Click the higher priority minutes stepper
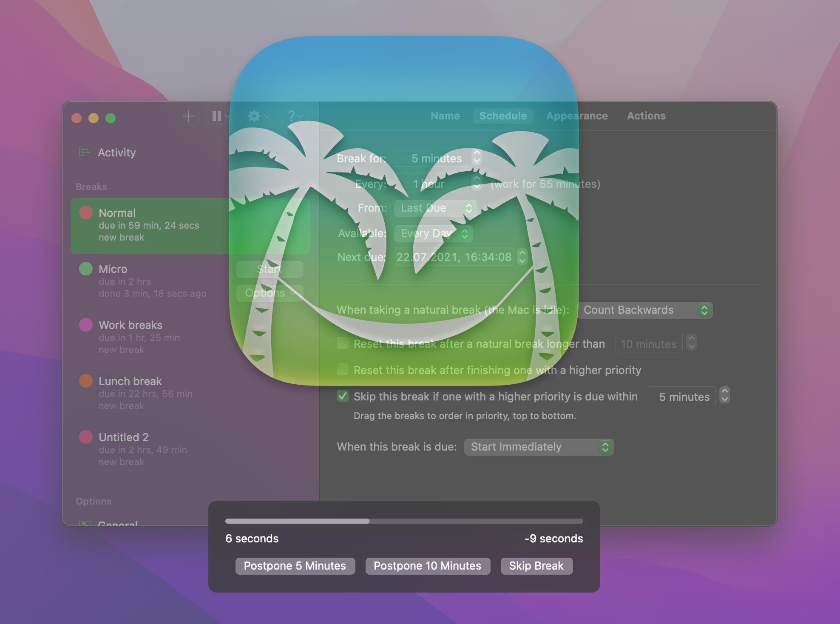 tap(724, 395)
